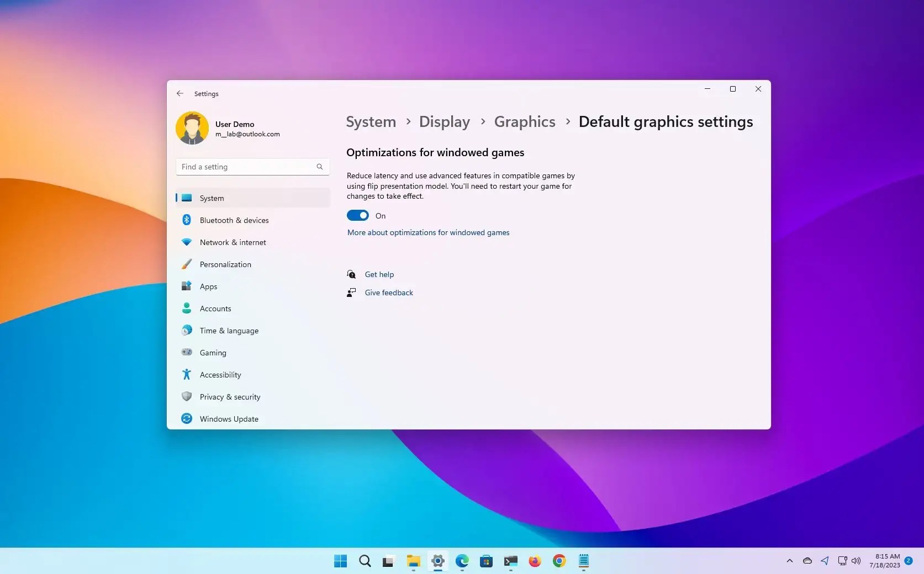
Task: Click the Network & internet globe icon
Action: tap(186, 242)
